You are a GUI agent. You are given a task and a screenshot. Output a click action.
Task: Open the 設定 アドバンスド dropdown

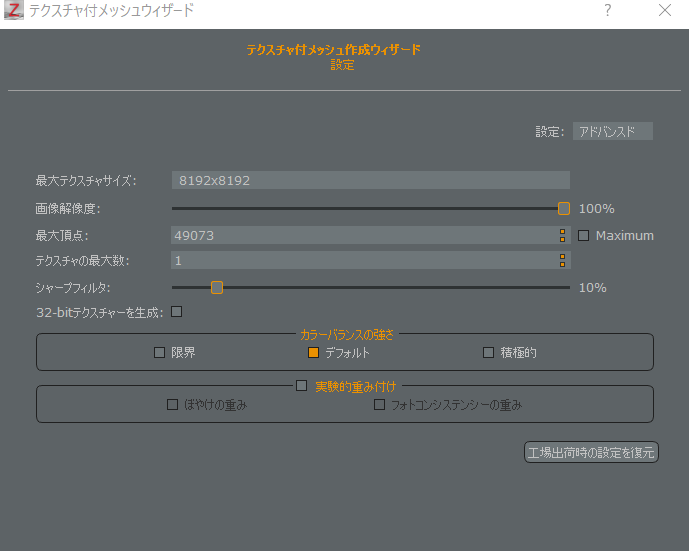(613, 131)
